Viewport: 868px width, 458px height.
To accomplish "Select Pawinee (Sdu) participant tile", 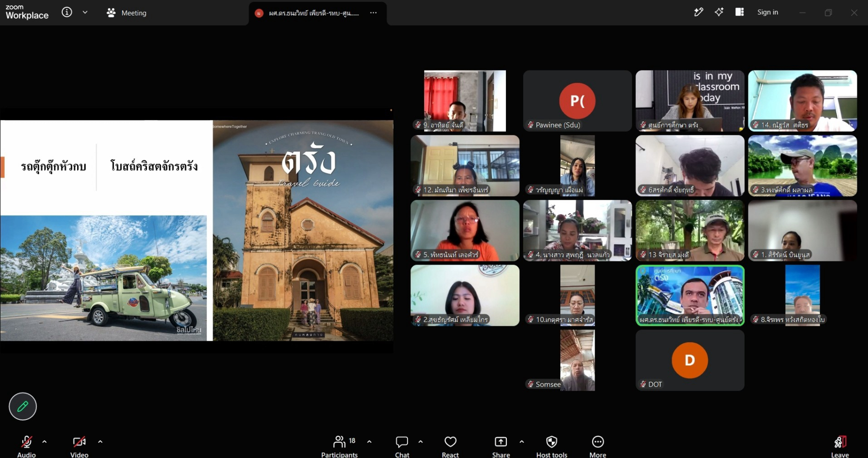I will click(577, 101).
